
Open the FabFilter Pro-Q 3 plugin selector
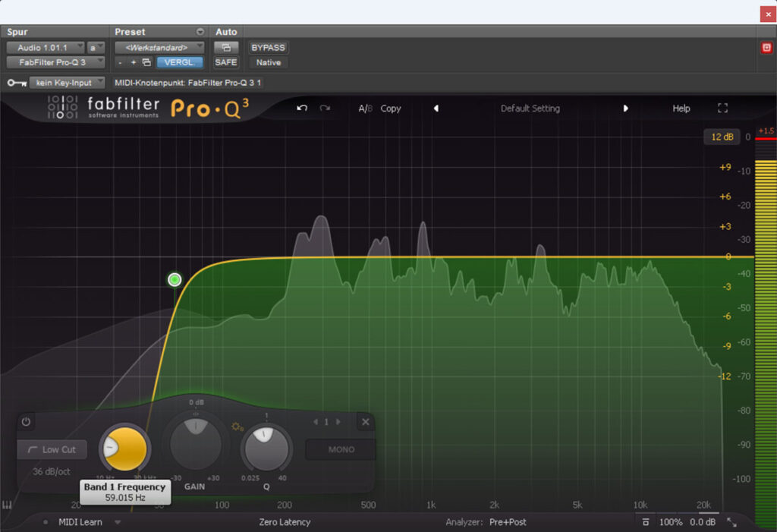55,62
